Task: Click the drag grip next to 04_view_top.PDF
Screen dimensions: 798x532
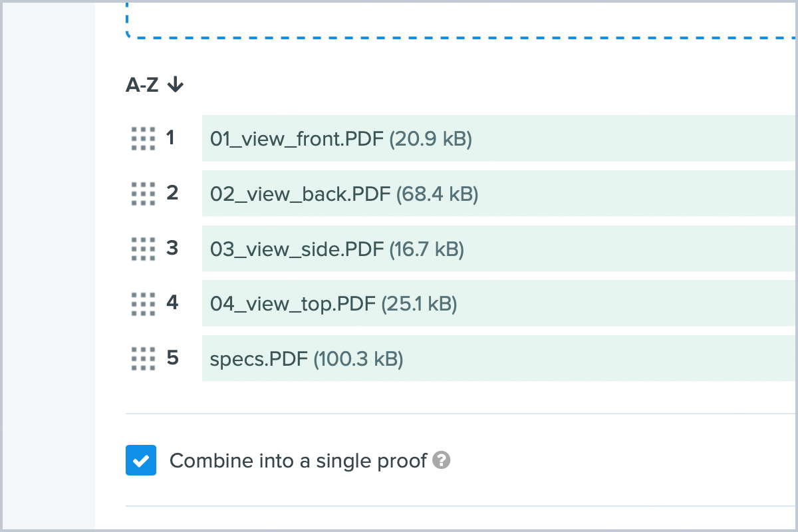Action: pos(143,304)
